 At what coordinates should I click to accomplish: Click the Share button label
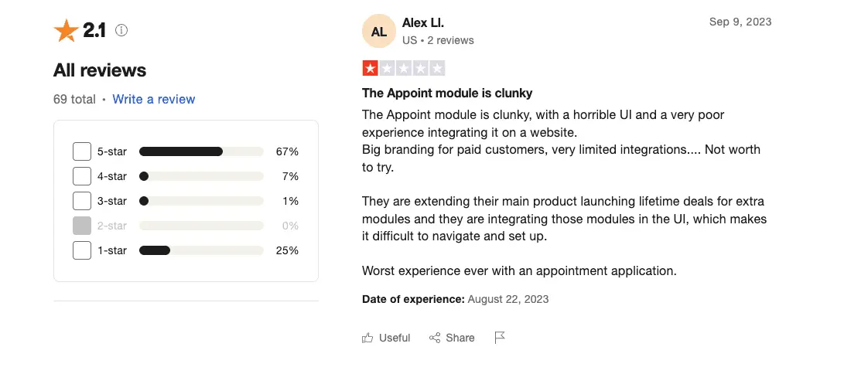point(460,338)
